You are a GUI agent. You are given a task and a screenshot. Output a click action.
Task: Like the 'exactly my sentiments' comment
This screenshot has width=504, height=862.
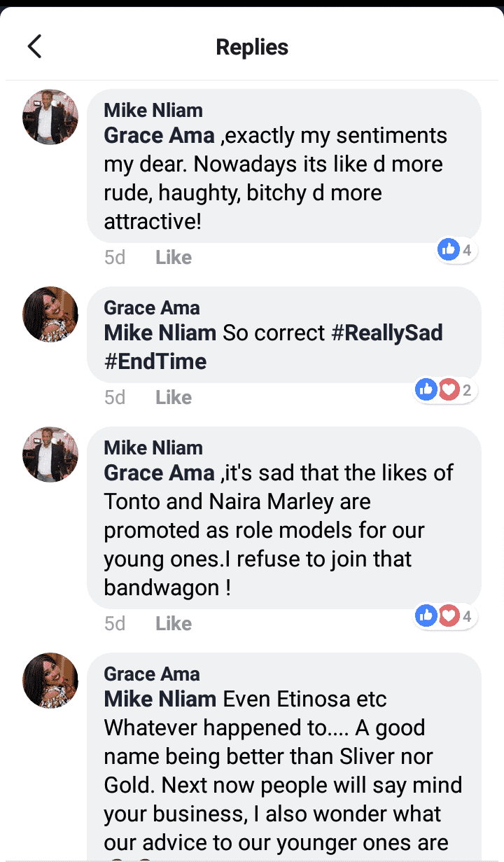click(x=174, y=258)
